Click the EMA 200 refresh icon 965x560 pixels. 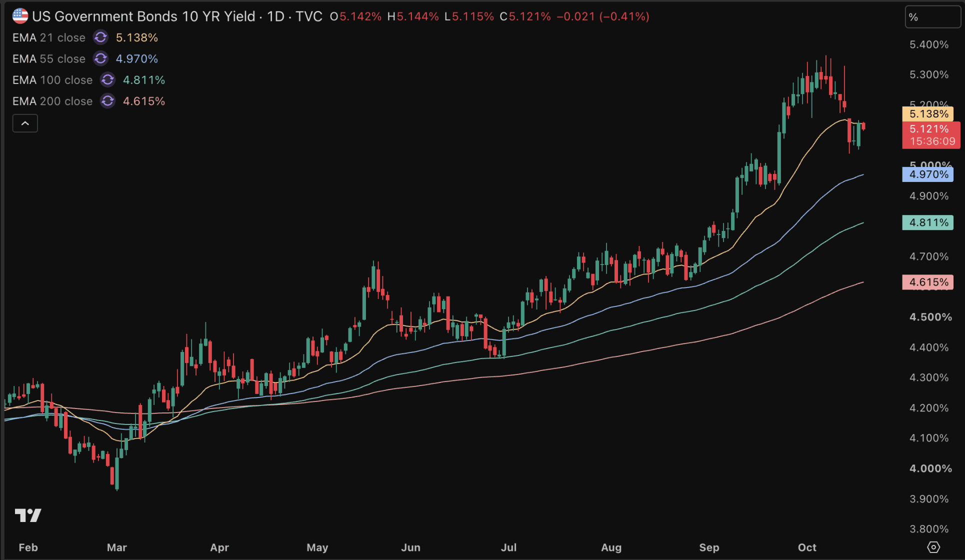(x=107, y=101)
